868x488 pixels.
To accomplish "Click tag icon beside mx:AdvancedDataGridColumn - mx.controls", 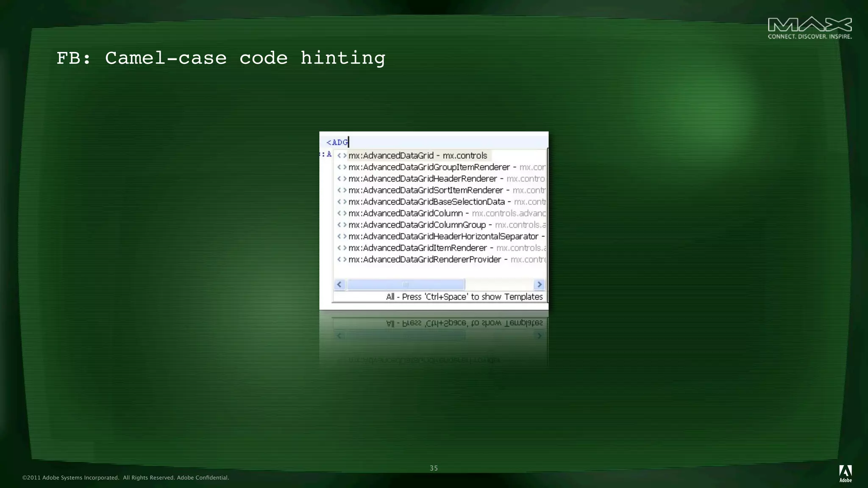I will [342, 213].
